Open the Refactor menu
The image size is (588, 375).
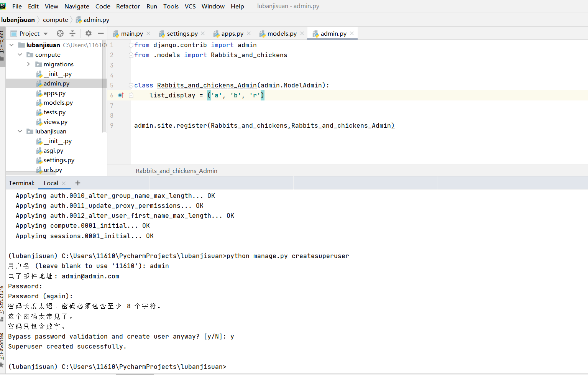[128, 6]
